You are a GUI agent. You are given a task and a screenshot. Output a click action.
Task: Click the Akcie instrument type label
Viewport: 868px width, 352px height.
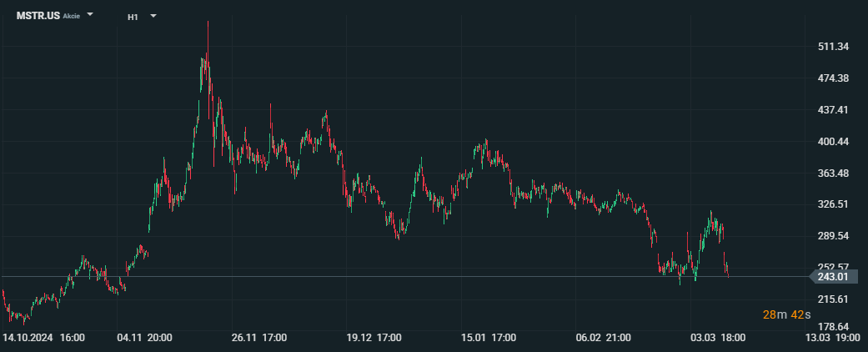[72, 17]
